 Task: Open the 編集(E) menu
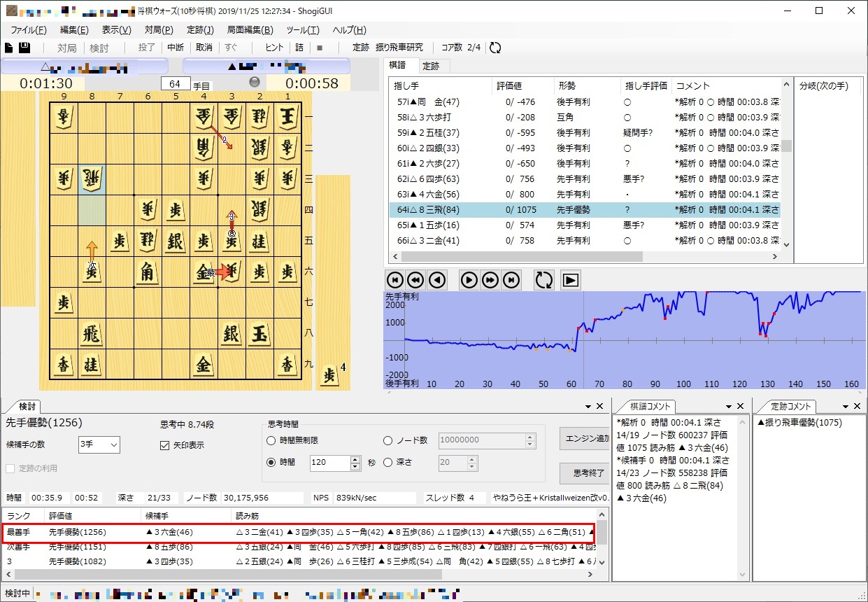pyautogui.click(x=74, y=30)
